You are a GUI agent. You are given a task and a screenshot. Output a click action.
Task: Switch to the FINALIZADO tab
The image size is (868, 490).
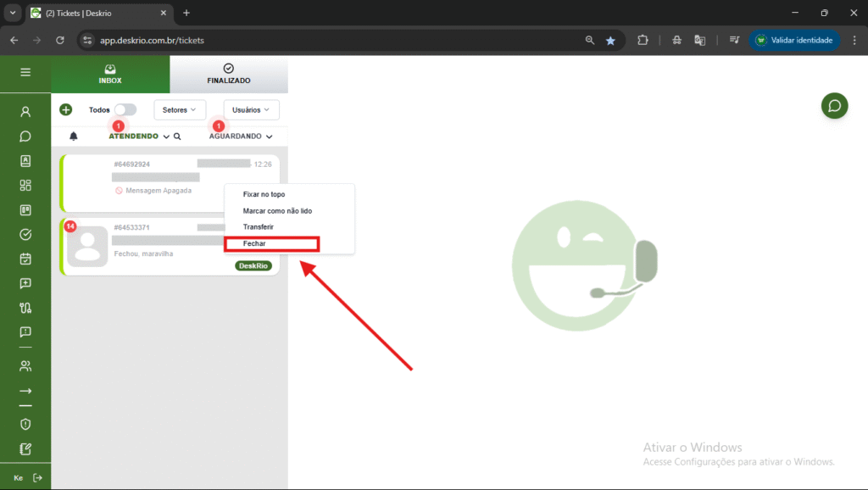click(229, 75)
